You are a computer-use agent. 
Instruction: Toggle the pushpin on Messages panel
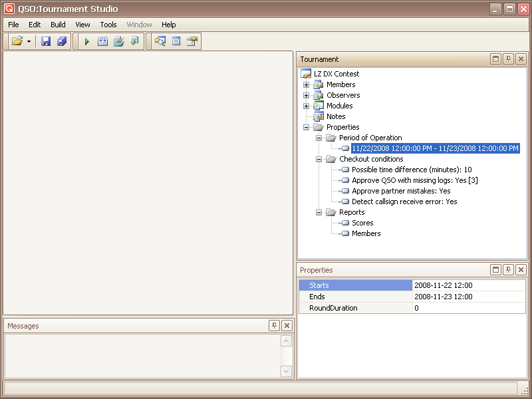coord(274,326)
